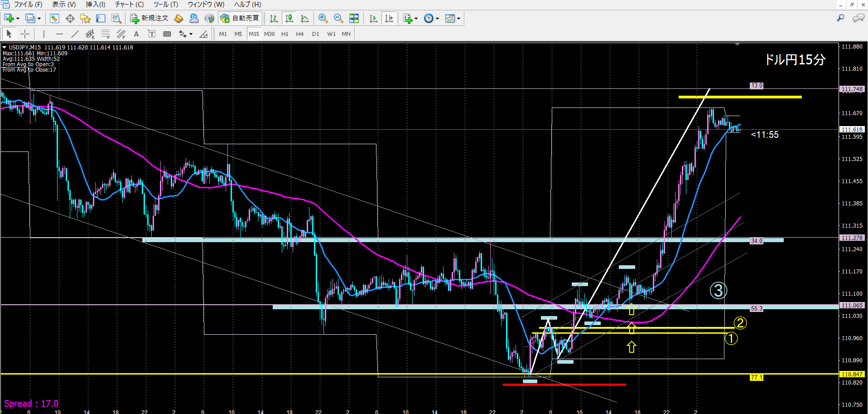The height and width of the screenshot is (414, 868).
Task: Click the search magnifier icon
Action: coord(840,18)
